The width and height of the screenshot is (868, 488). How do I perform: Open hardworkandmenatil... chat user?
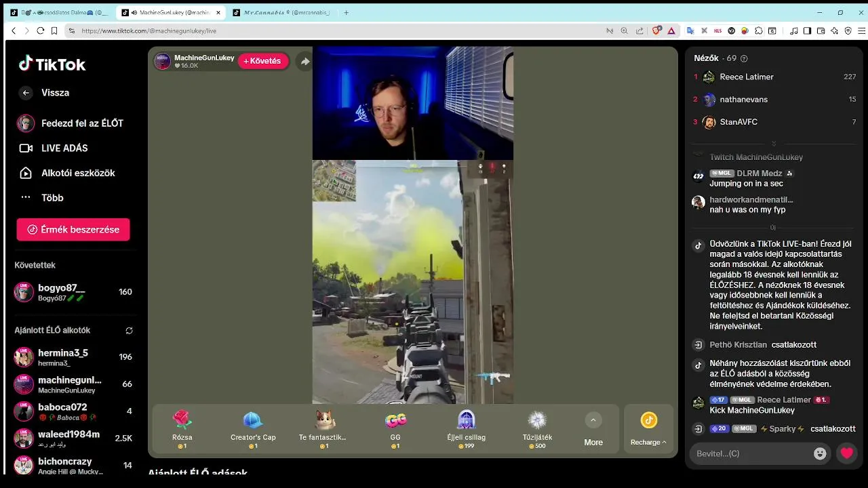click(751, 200)
